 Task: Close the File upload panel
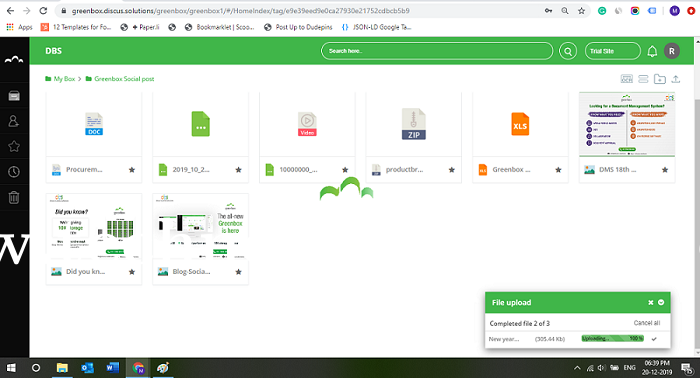coord(650,303)
